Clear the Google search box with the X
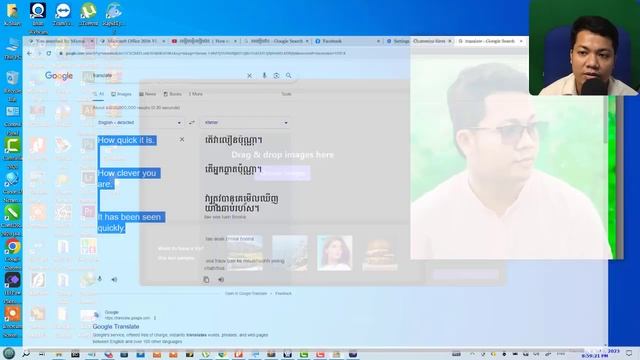This screenshot has width=640, height=360. (249, 76)
